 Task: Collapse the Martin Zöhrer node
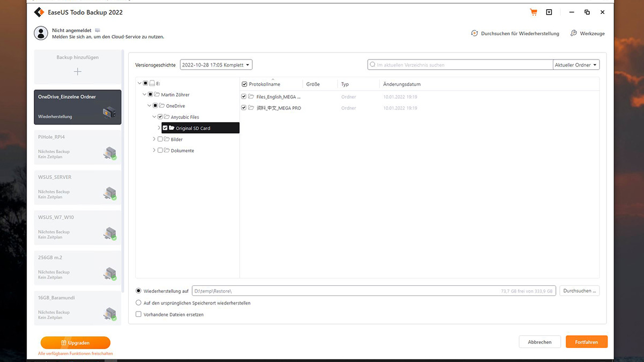(144, 95)
